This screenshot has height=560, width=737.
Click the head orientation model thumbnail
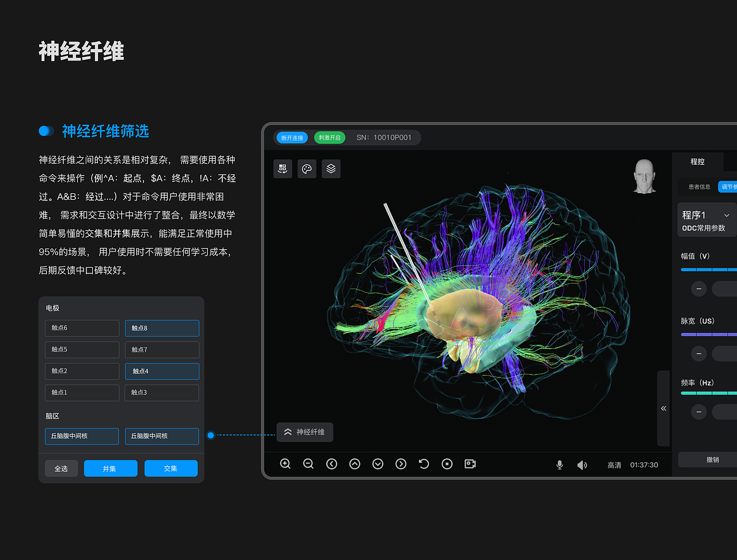(644, 176)
